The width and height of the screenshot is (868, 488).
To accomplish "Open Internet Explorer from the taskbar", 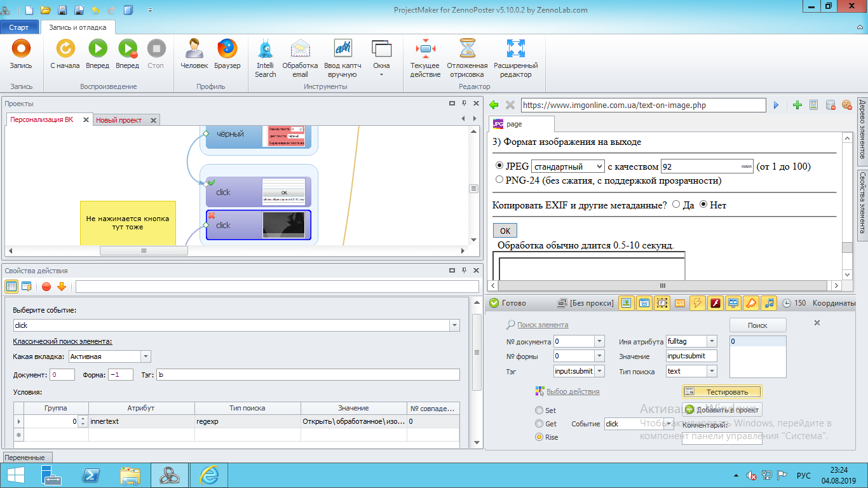I will coord(209,475).
